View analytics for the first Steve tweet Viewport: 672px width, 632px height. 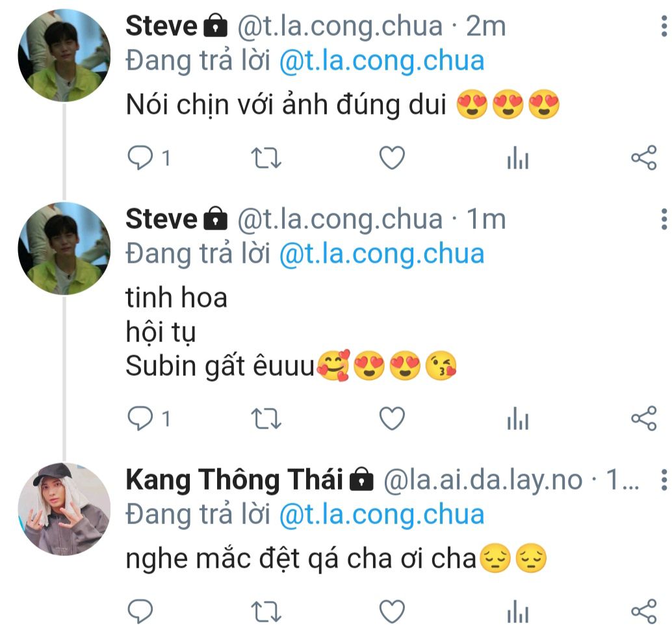518,159
